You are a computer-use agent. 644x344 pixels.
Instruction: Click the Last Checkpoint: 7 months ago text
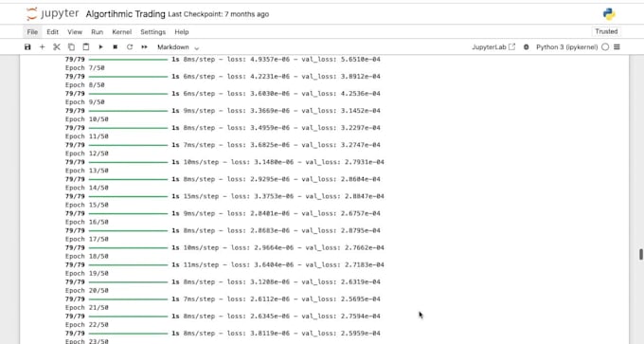[x=219, y=14]
